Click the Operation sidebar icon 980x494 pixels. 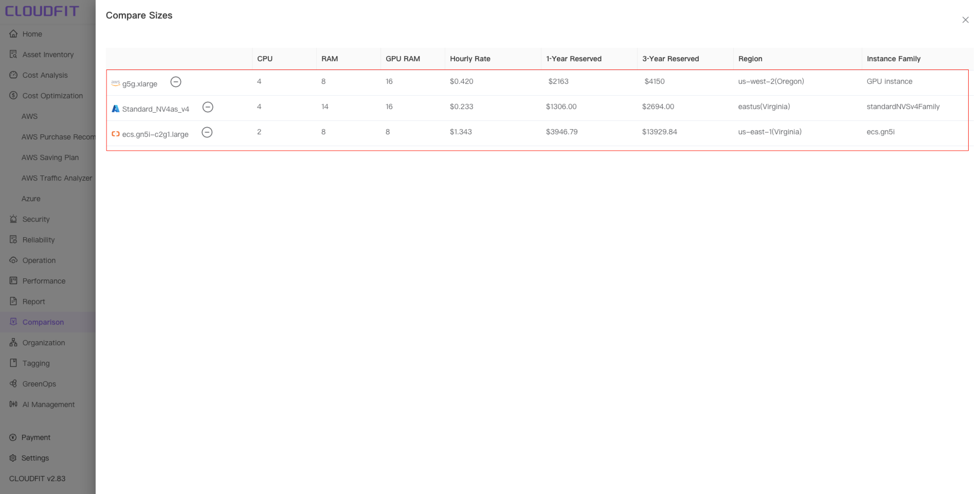tap(13, 260)
